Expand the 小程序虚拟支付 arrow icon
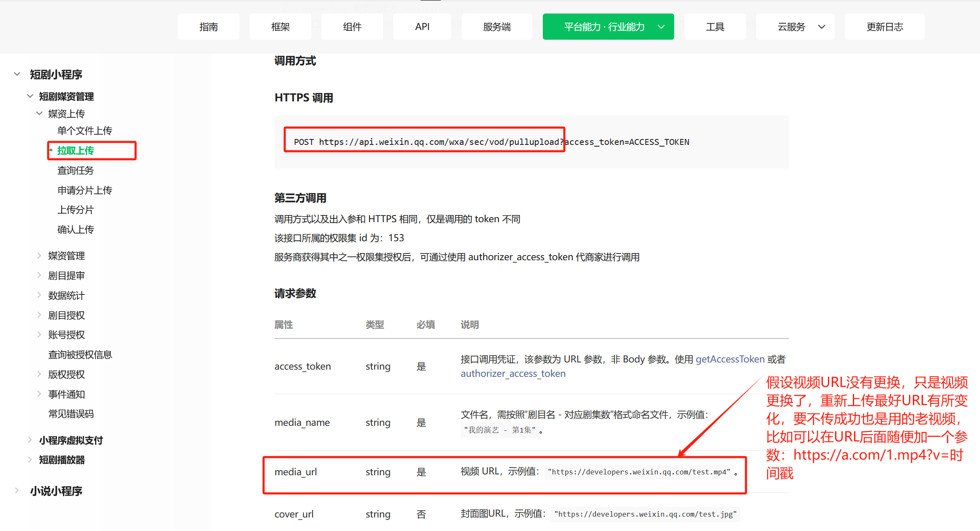The width and height of the screenshot is (980, 531). (30, 440)
